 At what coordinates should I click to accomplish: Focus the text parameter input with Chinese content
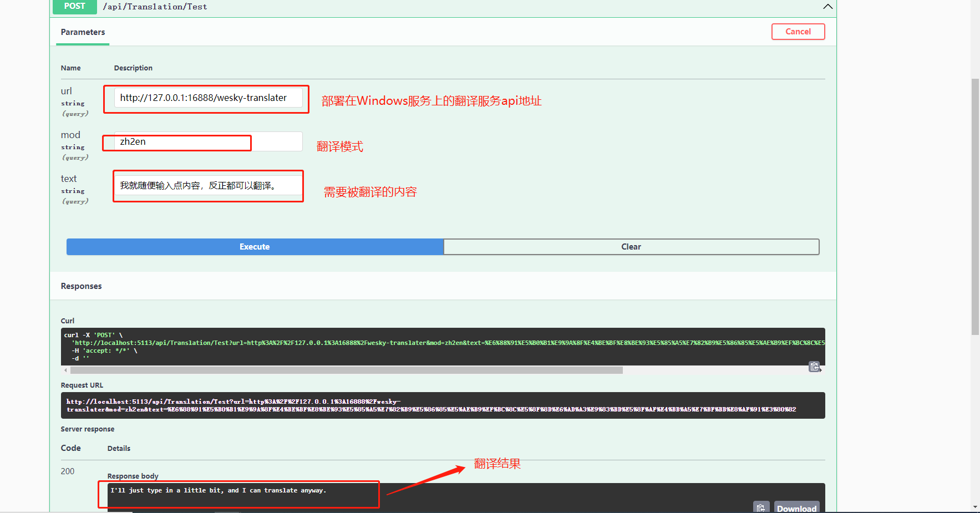click(x=209, y=185)
